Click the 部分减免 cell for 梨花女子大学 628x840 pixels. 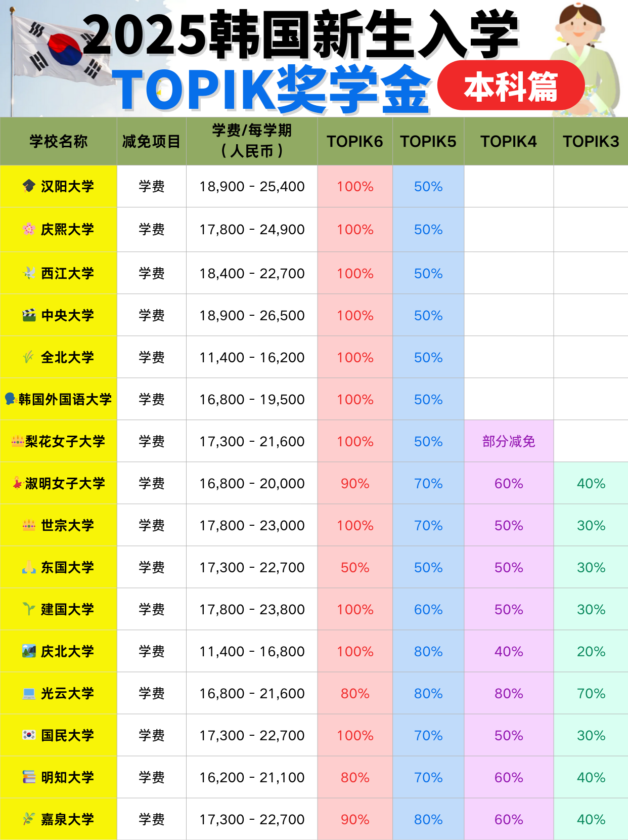(509, 441)
